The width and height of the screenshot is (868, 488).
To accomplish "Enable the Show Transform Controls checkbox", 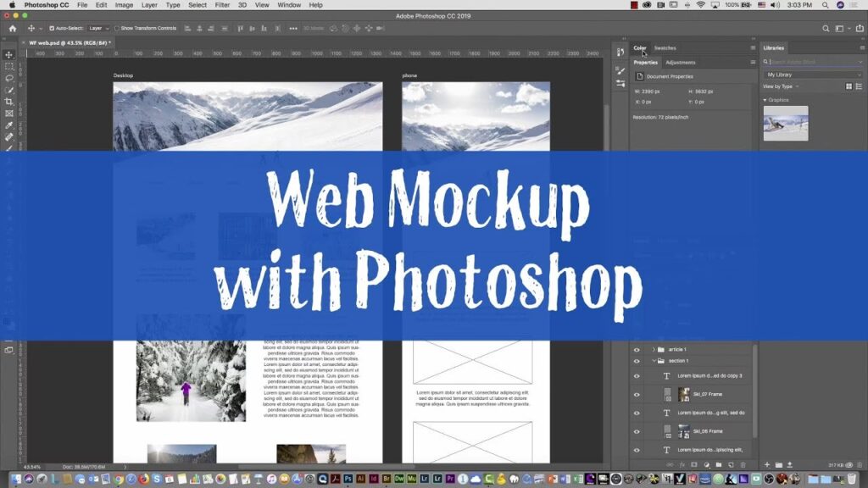I will click(x=117, y=28).
